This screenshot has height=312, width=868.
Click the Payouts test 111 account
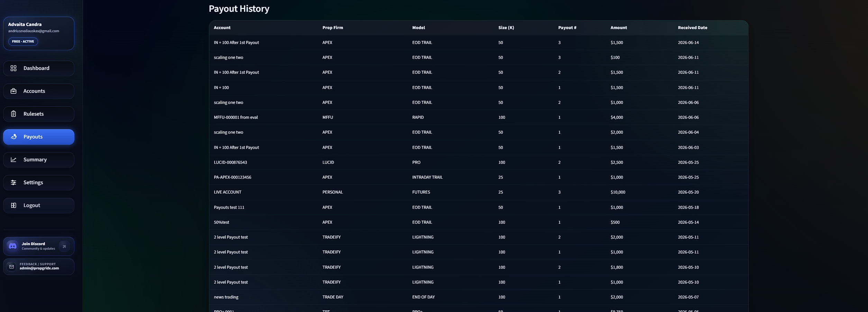229,207
